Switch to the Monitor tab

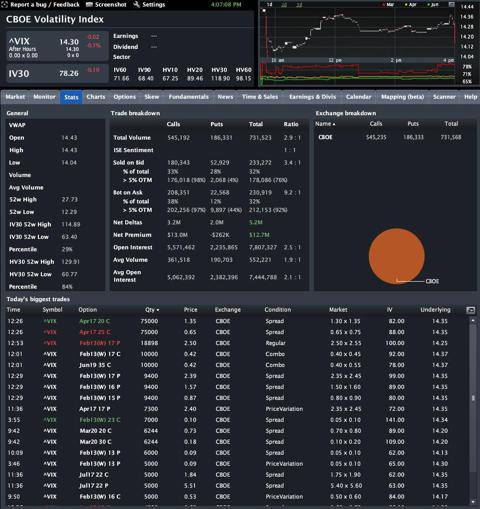click(44, 97)
